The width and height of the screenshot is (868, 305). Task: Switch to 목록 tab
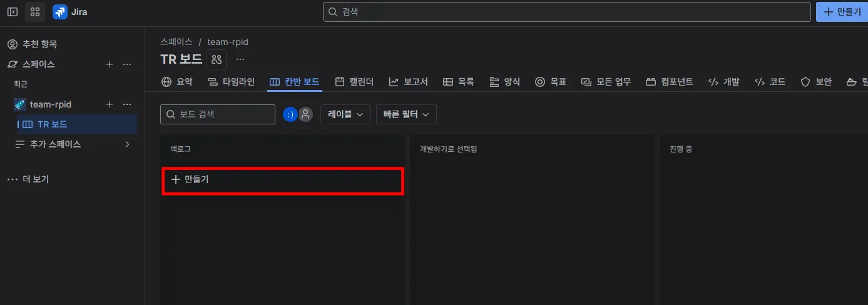pos(459,82)
